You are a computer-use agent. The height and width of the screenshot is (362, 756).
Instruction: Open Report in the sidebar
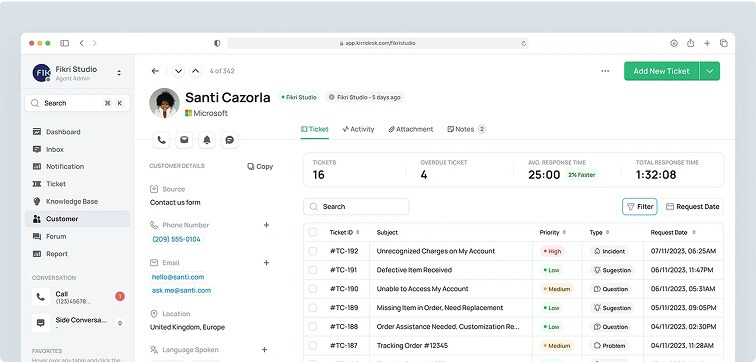coord(77,254)
